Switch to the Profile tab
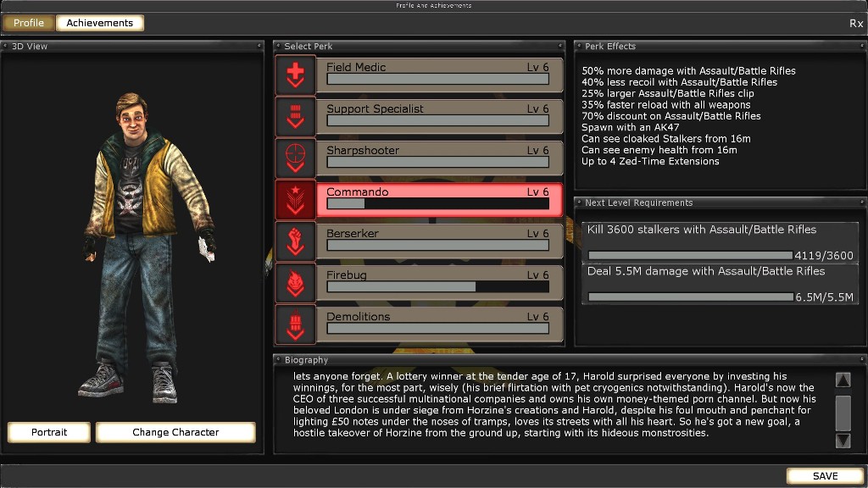 [29, 23]
